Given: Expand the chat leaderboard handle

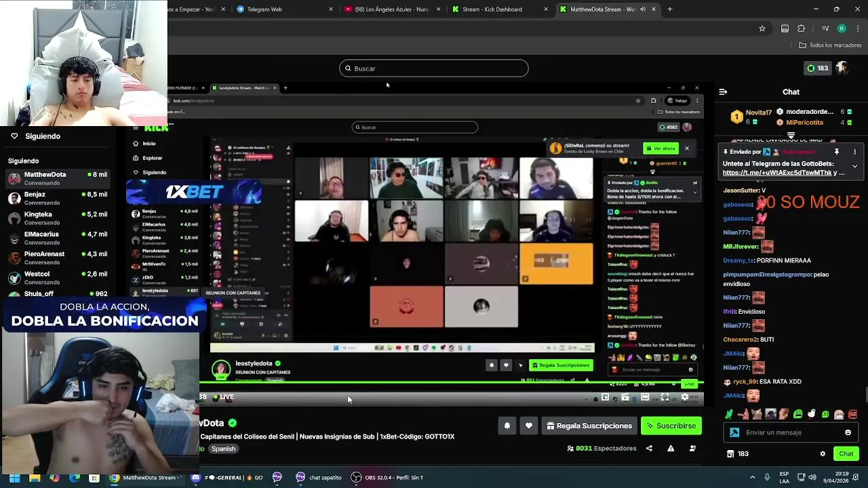Looking at the screenshot, I should [x=791, y=135].
